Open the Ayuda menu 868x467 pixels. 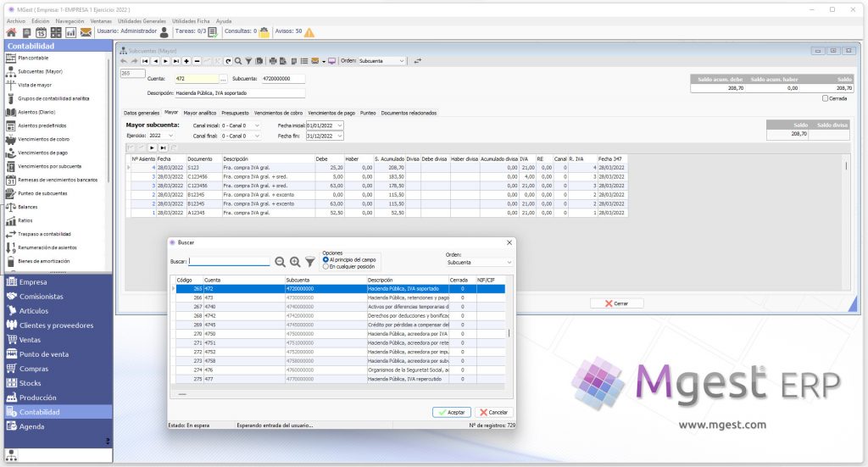pyautogui.click(x=224, y=21)
